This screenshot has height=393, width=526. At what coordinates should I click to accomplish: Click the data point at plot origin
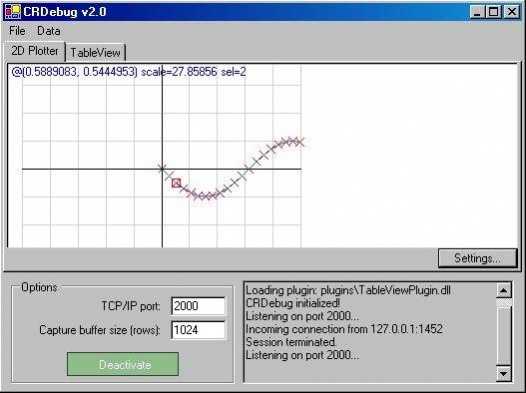point(162,169)
